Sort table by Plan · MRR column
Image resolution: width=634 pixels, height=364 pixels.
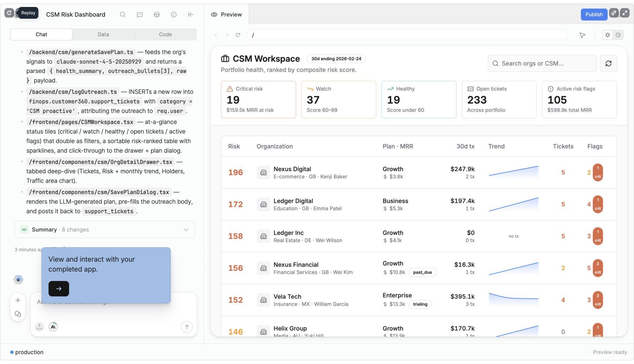coord(398,146)
